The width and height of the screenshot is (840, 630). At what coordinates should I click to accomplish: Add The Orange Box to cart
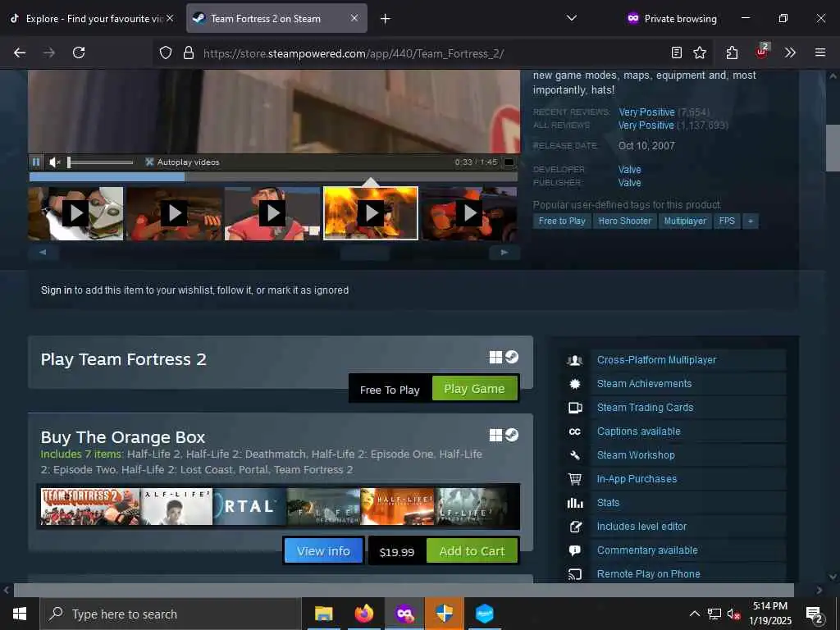pyautogui.click(x=472, y=550)
